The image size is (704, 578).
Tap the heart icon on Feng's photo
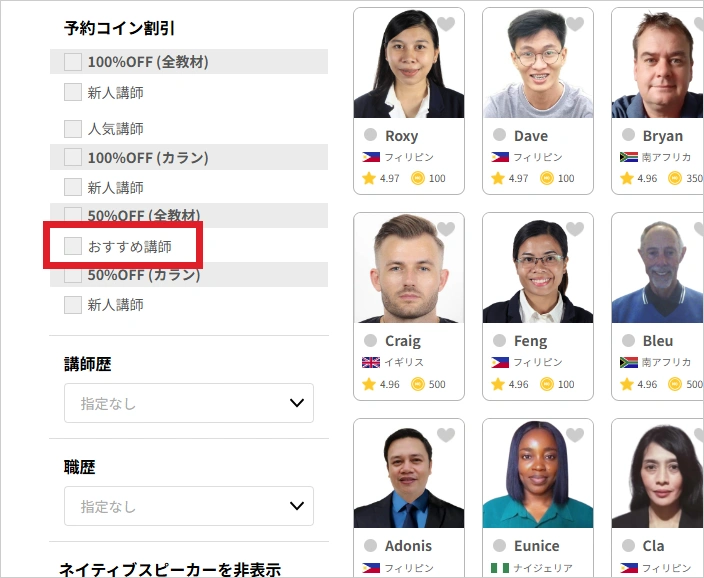coord(575,230)
